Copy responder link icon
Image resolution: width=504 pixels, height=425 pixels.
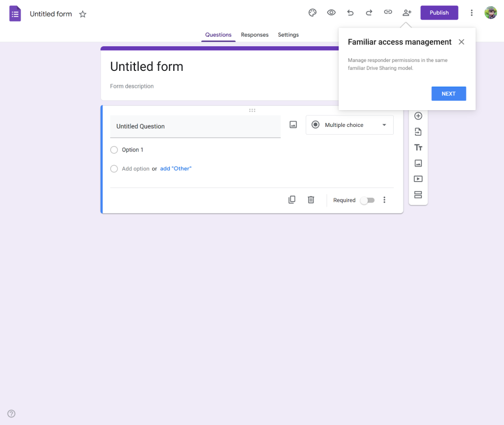[x=388, y=13]
